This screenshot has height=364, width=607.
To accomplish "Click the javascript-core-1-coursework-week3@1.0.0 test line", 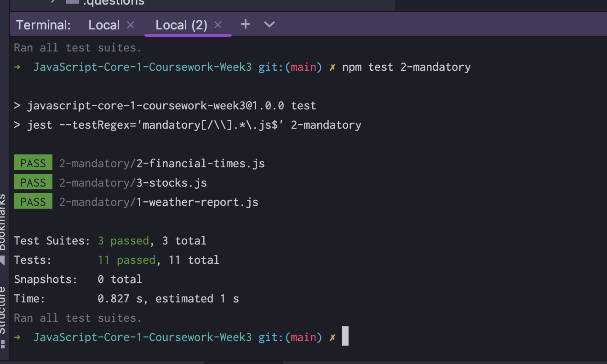I will click(x=165, y=106).
